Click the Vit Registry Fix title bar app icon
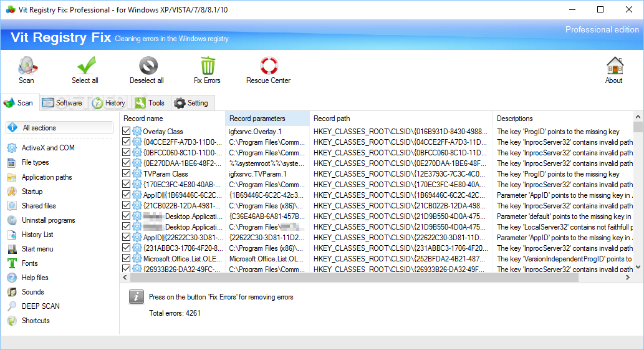Image resolution: width=644 pixels, height=350 pixels. pos(11,9)
